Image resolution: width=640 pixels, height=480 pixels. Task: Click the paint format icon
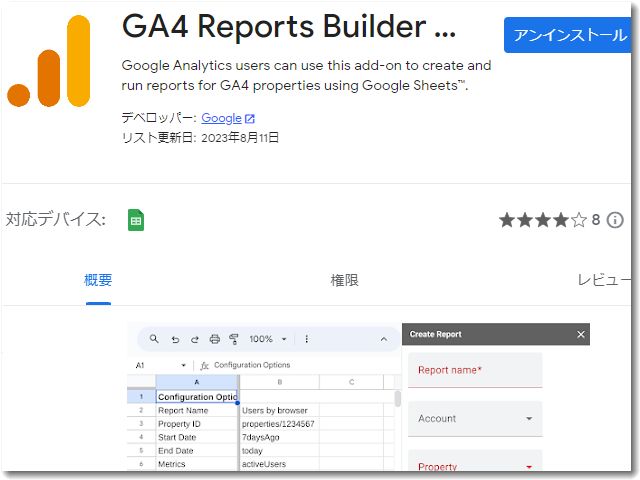[x=234, y=339]
